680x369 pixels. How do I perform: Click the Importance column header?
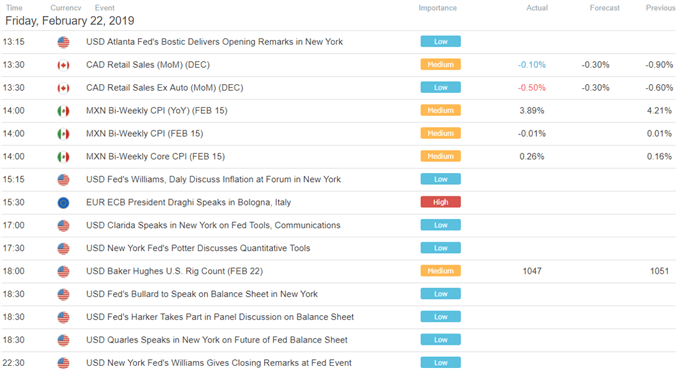click(438, 8)
